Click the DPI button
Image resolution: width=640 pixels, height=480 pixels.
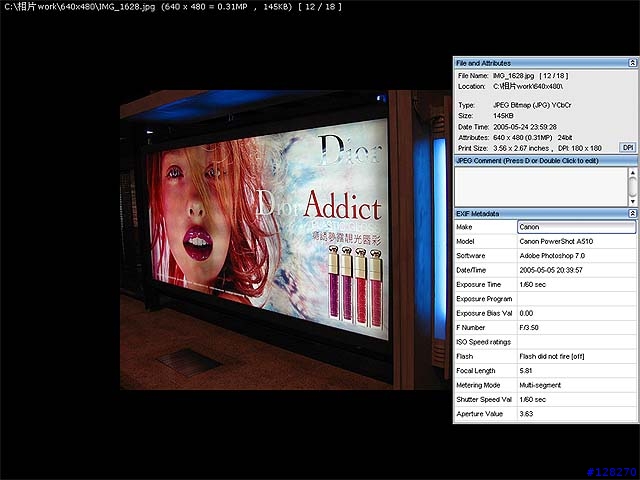(628, 148)
